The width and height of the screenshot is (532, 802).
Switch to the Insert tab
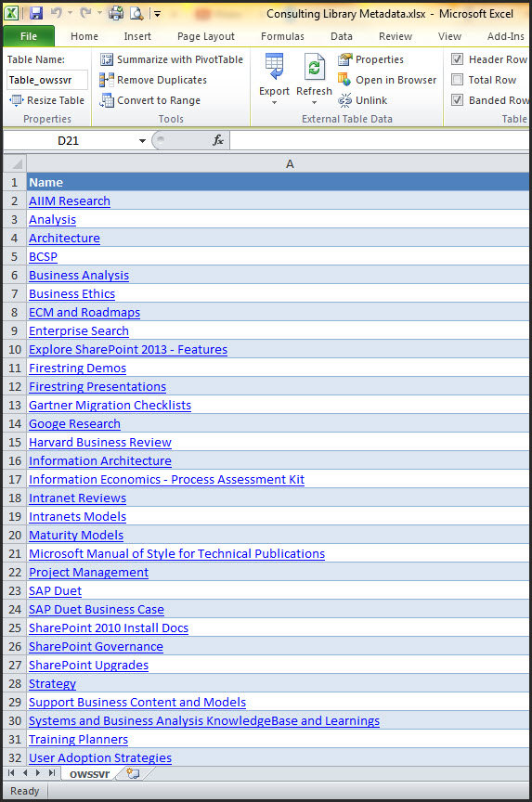click(137, 36)
